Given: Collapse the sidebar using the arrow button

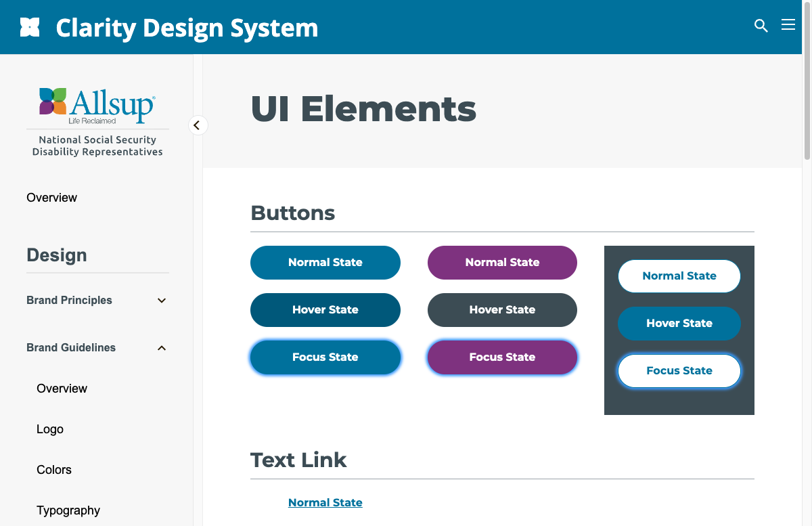Looking at the screenshot, I should pos(198,125).
